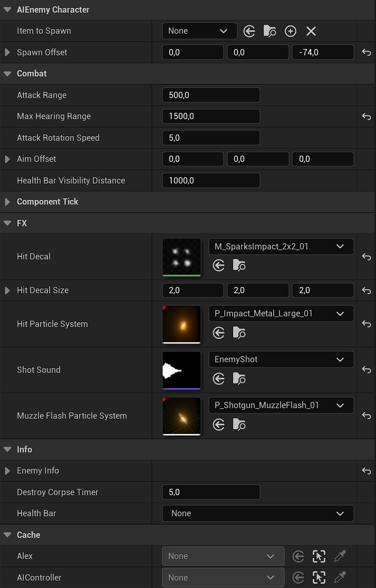Reset Max Hearing Range to default
The width and height of the screenshot is (376, 588).
(367, 117)
